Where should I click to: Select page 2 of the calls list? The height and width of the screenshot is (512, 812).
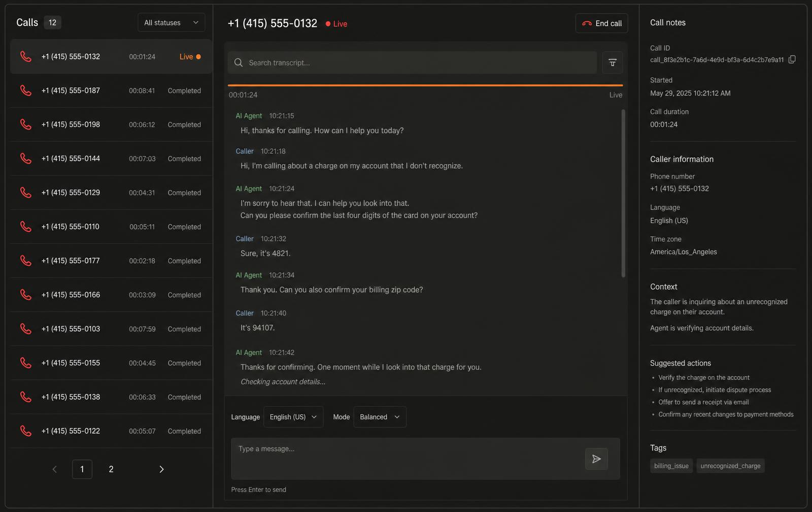click(111, 469)
